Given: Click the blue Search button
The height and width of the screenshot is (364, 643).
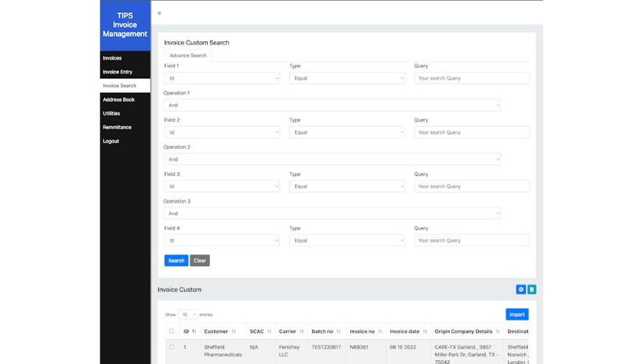Looking at the screenshot, I should point(177,261).
